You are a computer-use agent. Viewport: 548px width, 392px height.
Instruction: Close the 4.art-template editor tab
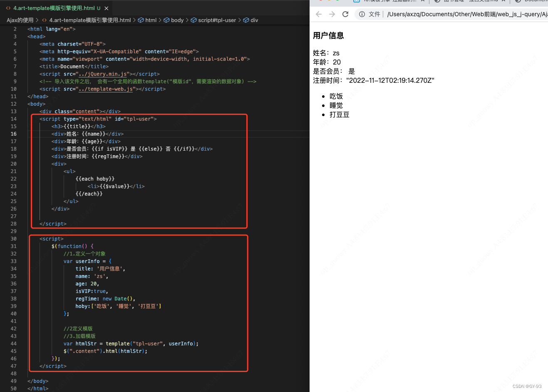(107, 8)
